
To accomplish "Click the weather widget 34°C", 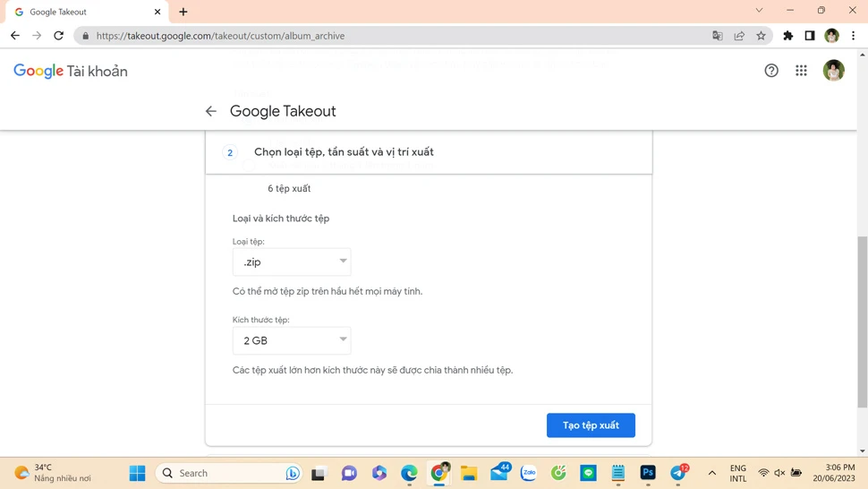I will coord(52,473).
